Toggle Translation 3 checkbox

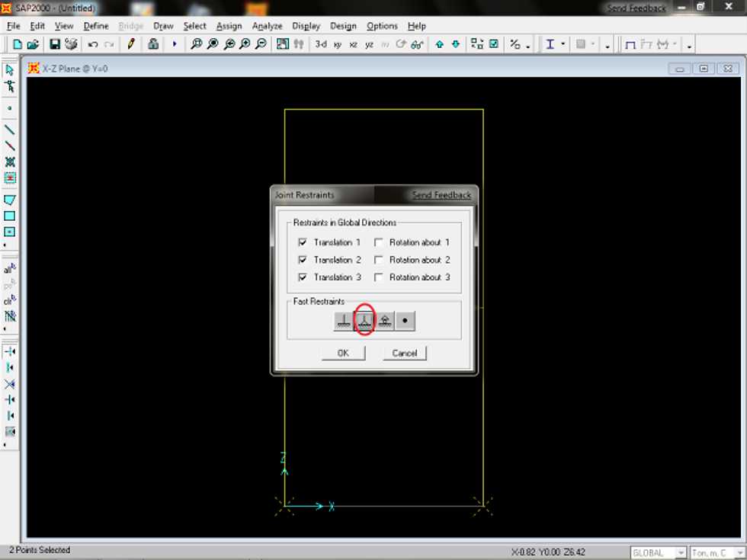(x=303, y=277)
